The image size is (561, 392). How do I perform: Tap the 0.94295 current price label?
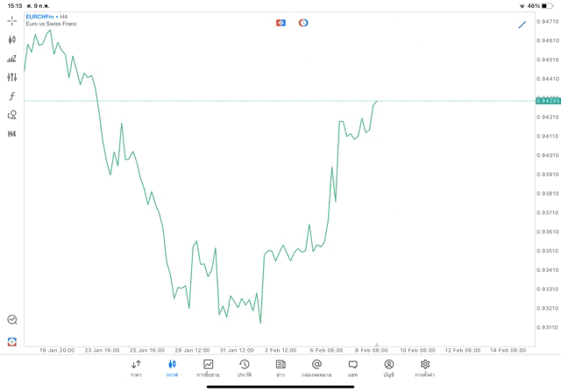(x=547, y=101)
